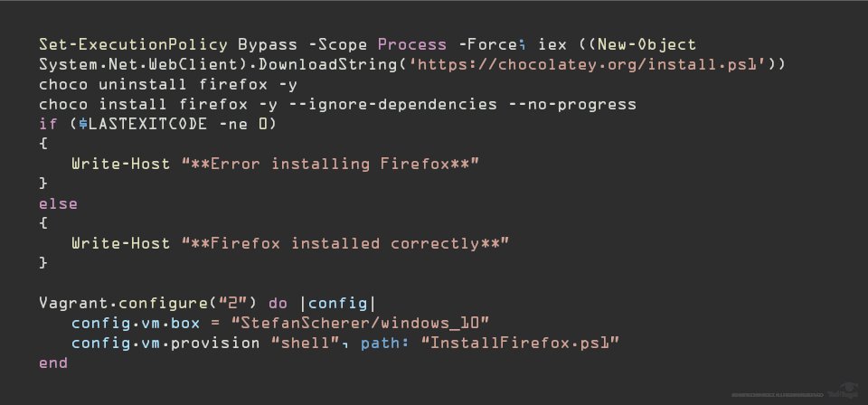Click the pink Process keyword

[412, 44]
